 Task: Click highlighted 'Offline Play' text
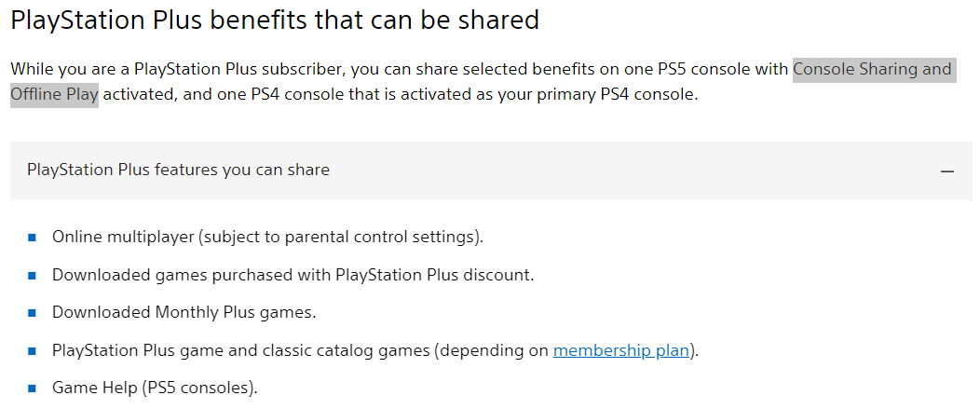tap(54, 95)
